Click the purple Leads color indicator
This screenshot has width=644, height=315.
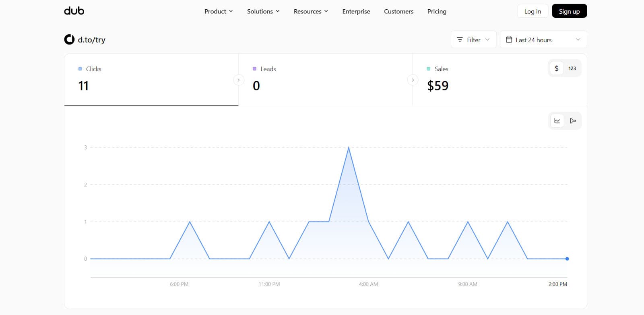click(x=254, y=69)
